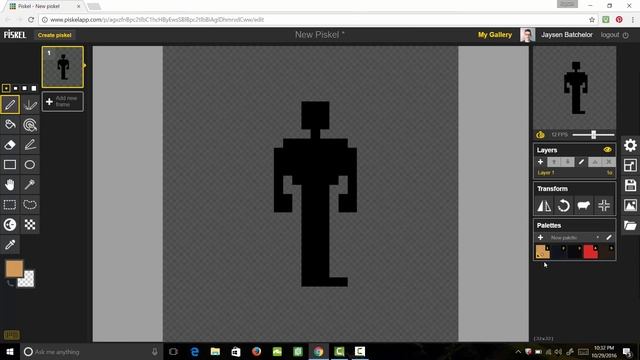Viewport: 640px width, 360px height.
Task: Click Add new frame button
Action: tap(63, 101)
